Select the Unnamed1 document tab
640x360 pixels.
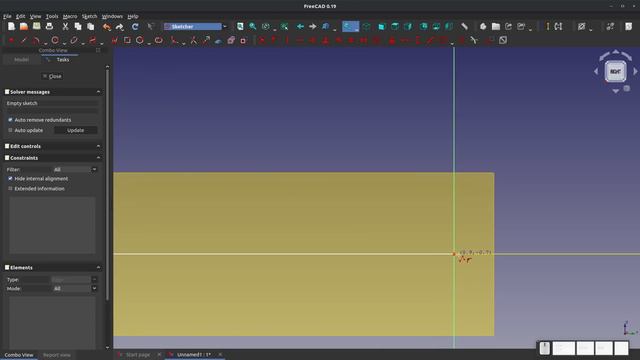(194, 355)
